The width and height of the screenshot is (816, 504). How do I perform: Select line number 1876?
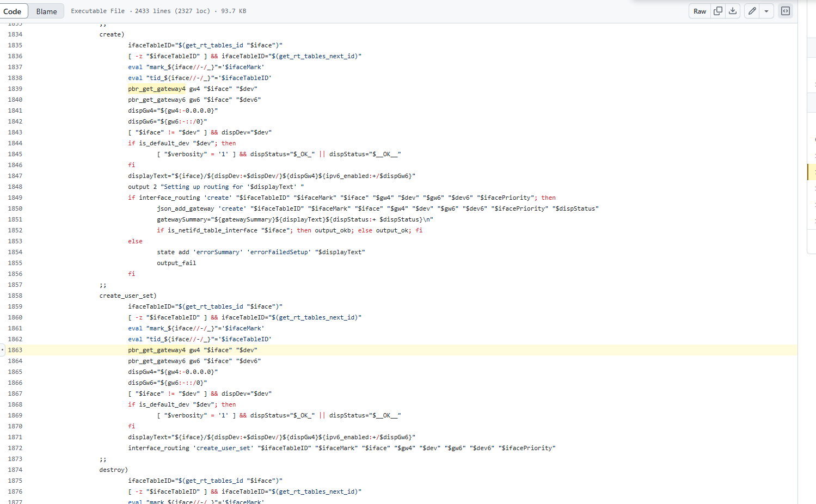point(15,491)
